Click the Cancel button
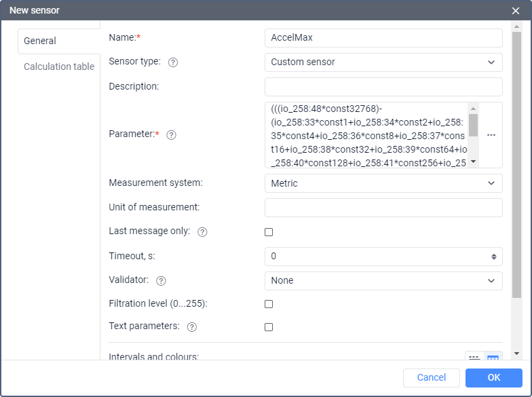Screen dimensions: 532x397 [432, 378]
